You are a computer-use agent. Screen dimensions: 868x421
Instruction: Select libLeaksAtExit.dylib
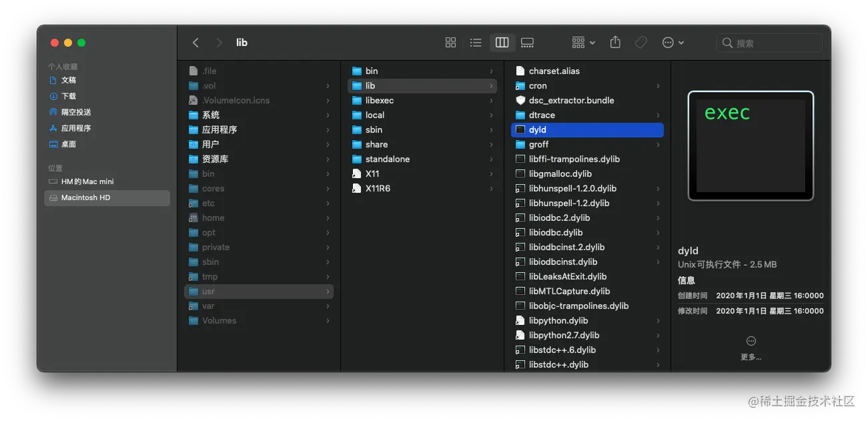coord(587,276)
